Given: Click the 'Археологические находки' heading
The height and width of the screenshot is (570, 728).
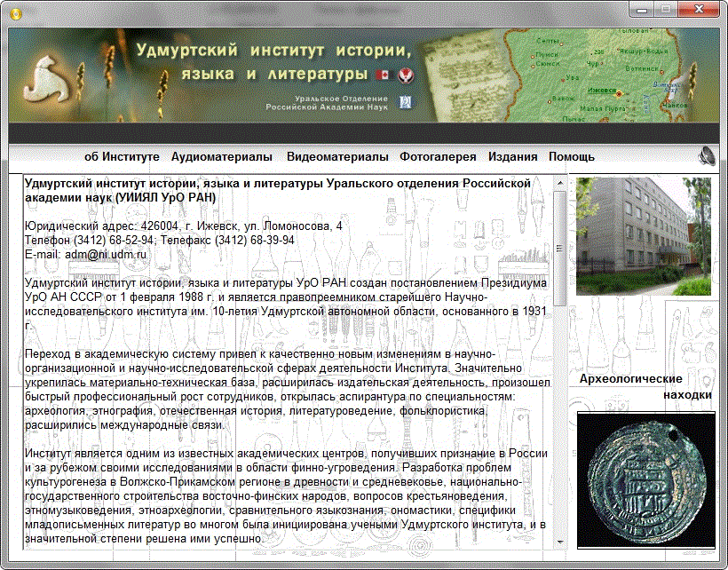Looking at the screenshot, I should (645, 386).
